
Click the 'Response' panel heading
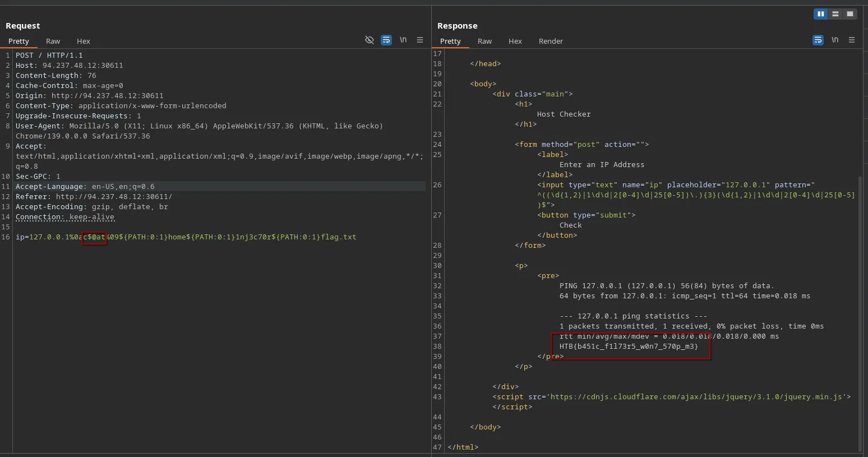[x=458, y=26]
